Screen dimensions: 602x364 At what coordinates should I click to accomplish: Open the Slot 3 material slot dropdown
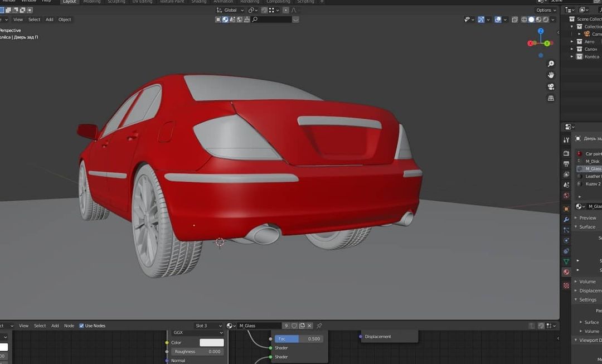click(x=208, y=326)
